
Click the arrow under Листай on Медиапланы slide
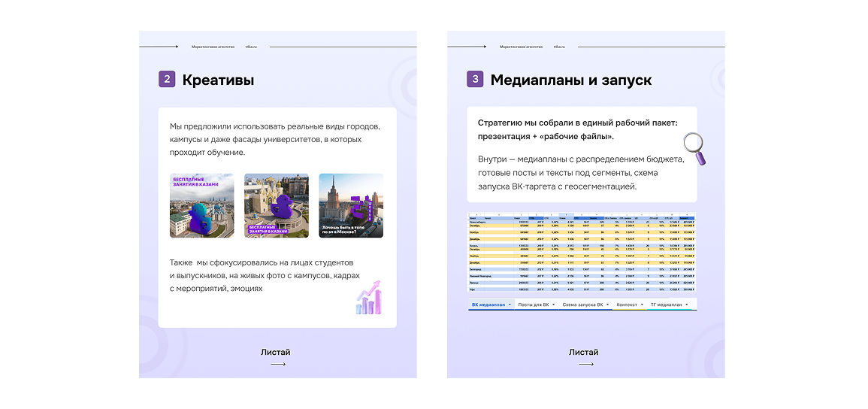click(586, 364)
